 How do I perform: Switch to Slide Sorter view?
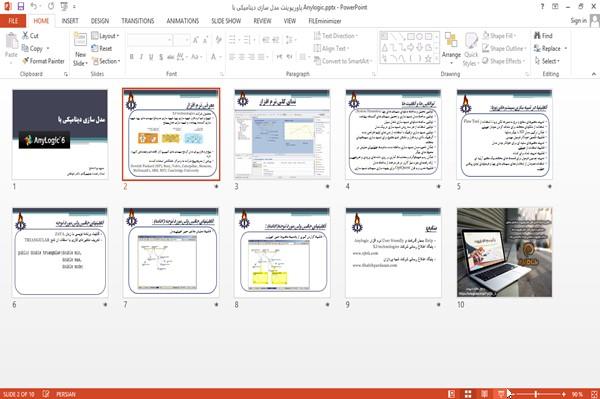coord(468,394)
